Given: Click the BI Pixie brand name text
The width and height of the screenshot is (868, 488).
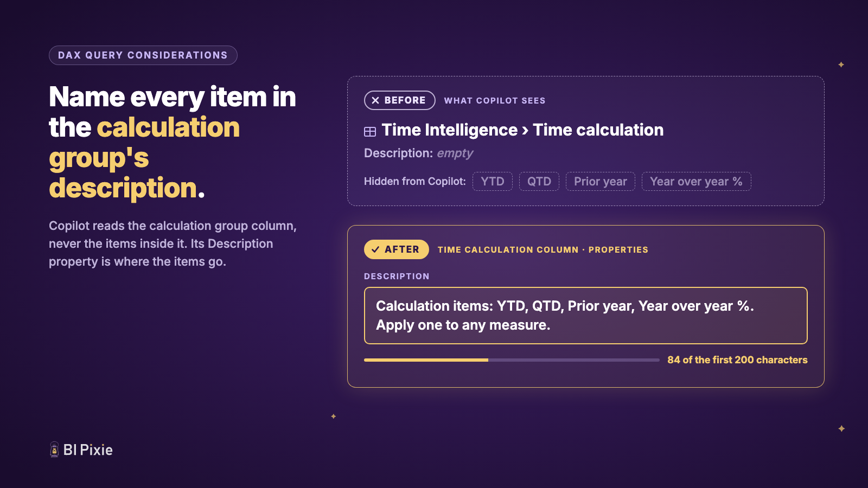Looking at the screenshot, I should pos(88,450).
